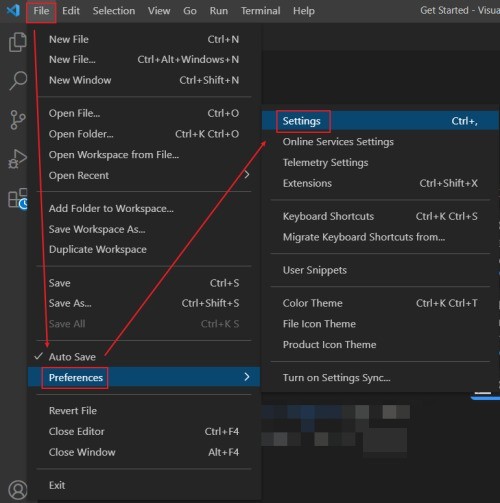Open the Edit menu
The width and height of the screenshot is (500, 503).
[x=71, y=11]
